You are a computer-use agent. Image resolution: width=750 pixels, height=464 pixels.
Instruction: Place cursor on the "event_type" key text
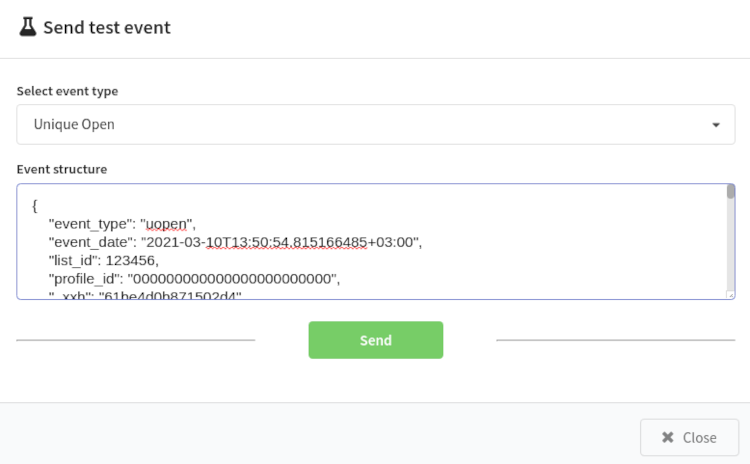[x=90, y=224]
